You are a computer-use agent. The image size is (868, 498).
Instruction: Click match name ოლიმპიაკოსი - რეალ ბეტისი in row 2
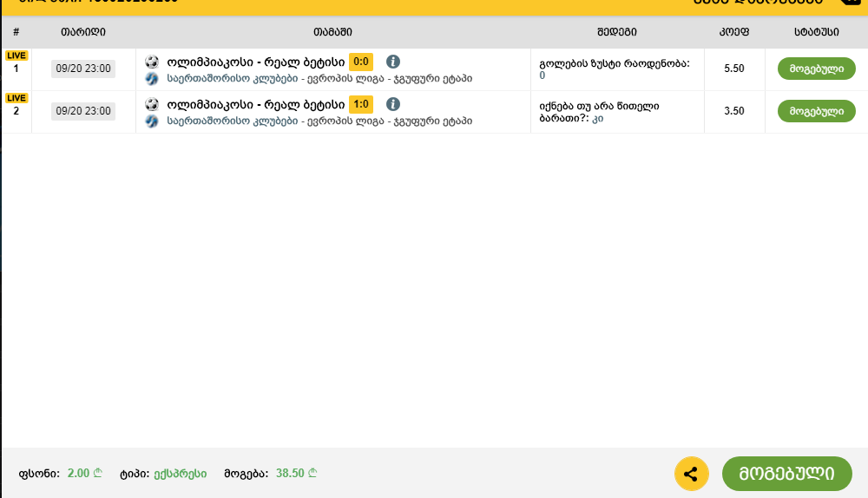(x=256, y=105)
